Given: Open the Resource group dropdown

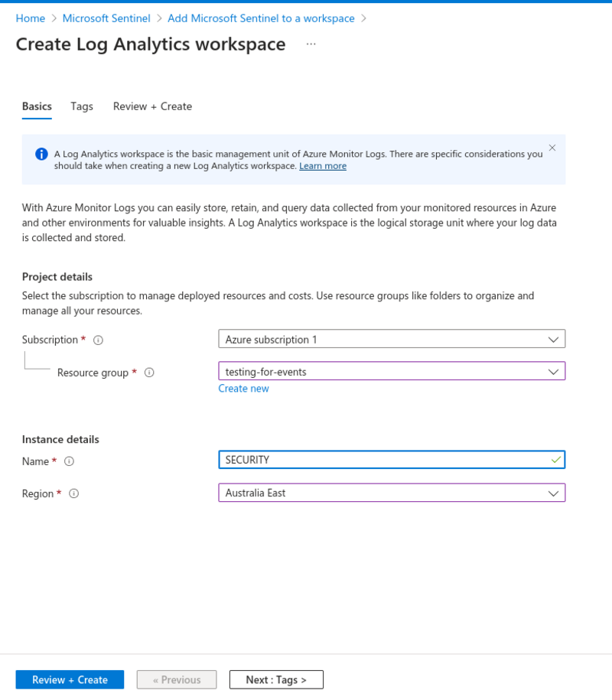Looking at the screenshot, I should (392, 371).
